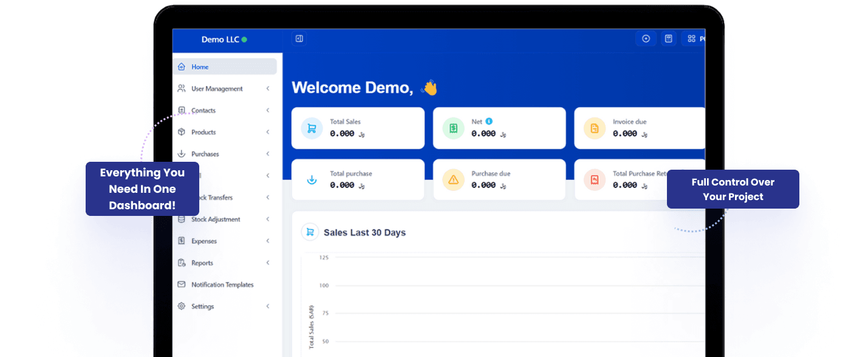Open the Contacts menu item
This screenshot has width=868, height=357.
(224, 111)
